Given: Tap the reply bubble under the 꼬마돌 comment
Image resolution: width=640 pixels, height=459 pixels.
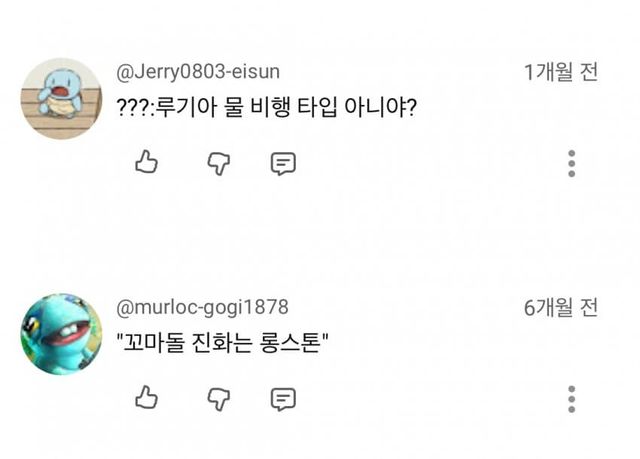Looking at the screenshot, I should pyautogui.click(x=284, y=399).
